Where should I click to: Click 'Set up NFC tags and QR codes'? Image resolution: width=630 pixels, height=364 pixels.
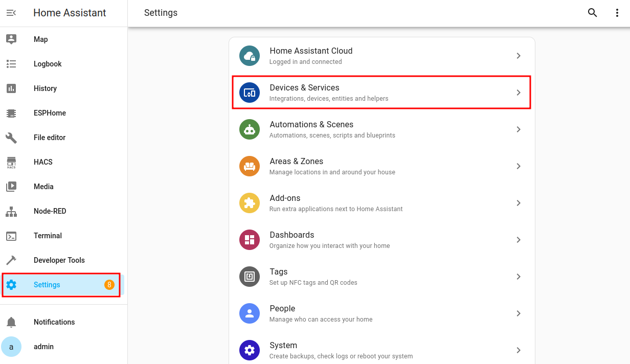pos(313,283)
